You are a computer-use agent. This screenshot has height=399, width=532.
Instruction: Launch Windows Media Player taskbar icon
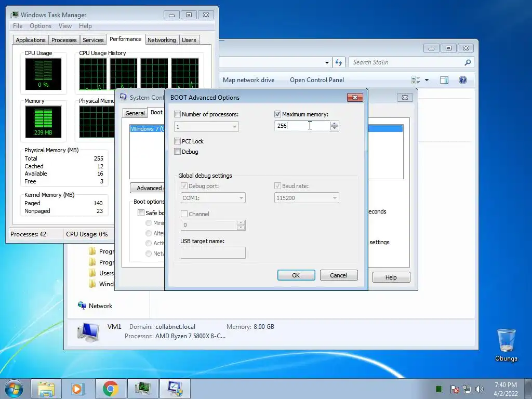(x=78, y=389)
